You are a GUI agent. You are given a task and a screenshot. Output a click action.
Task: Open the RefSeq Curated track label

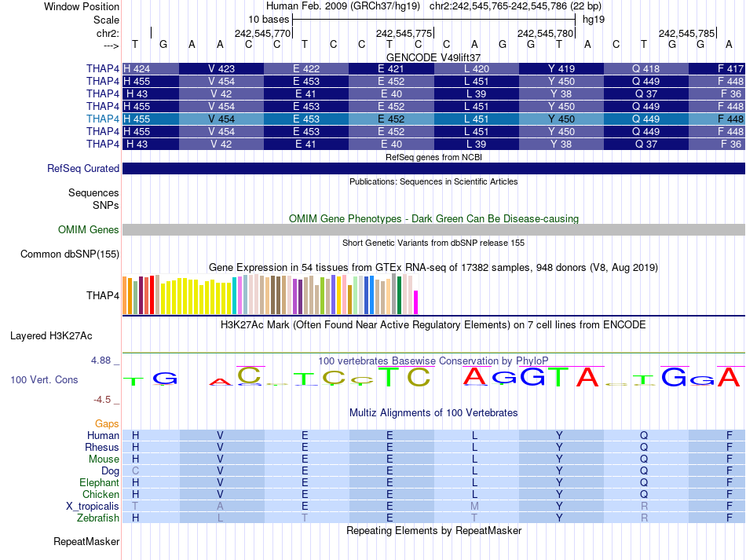pos(83,168)
